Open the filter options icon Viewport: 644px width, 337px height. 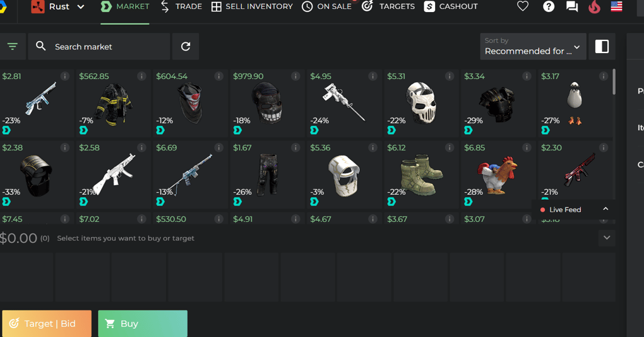click(x=13, y=47)
